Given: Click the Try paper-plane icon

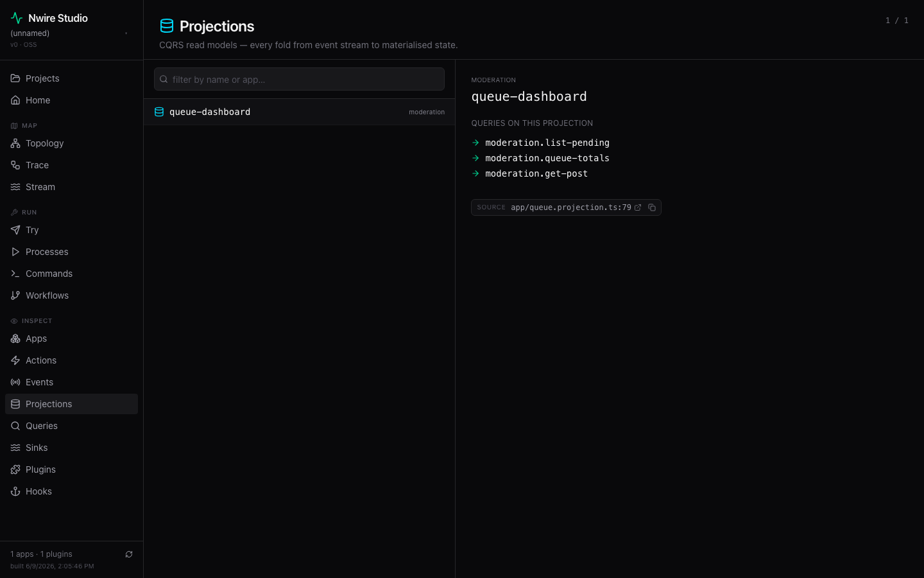Looking at the screenshot, I should click(x=15, y=230).
